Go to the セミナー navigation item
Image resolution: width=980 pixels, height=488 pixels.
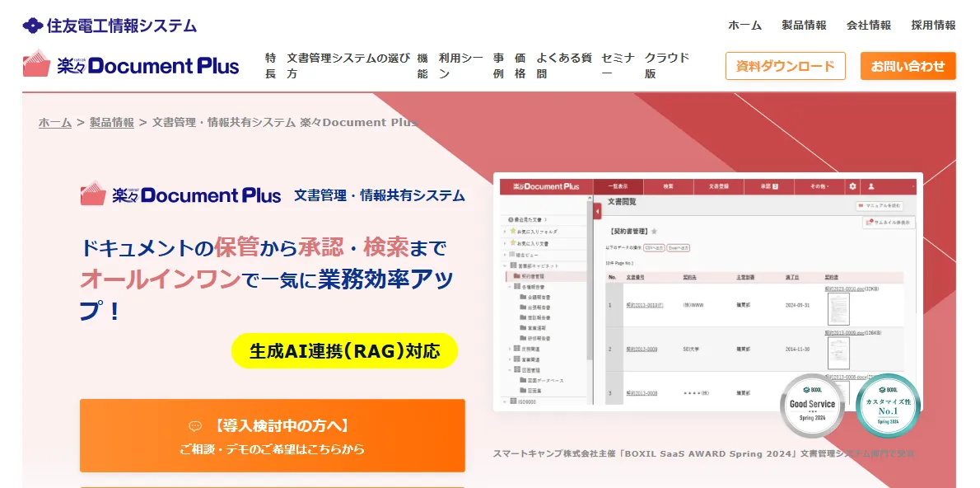(618, 65)
